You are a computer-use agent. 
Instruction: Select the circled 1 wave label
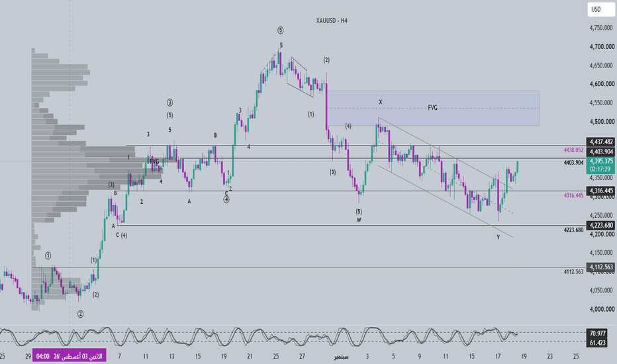48,255
